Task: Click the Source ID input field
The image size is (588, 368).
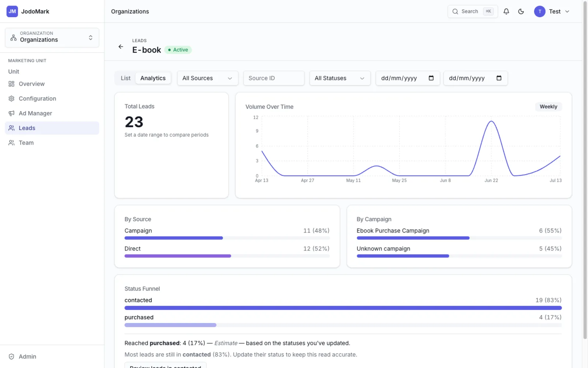Action: coord(274,78)
